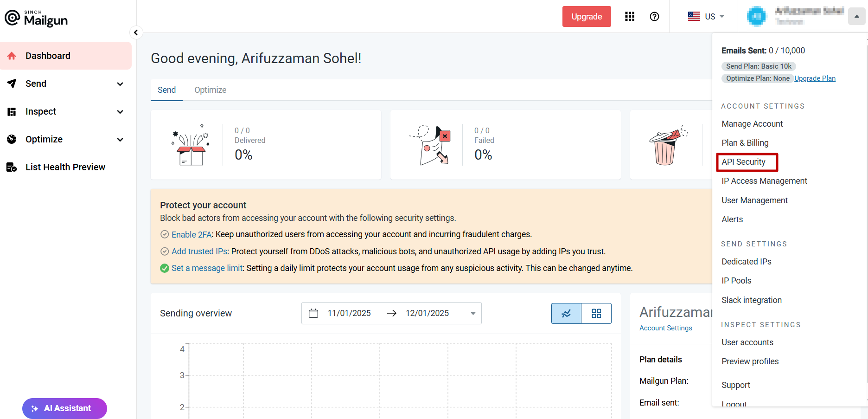Click the Mailgun logo

pos(36,18)
